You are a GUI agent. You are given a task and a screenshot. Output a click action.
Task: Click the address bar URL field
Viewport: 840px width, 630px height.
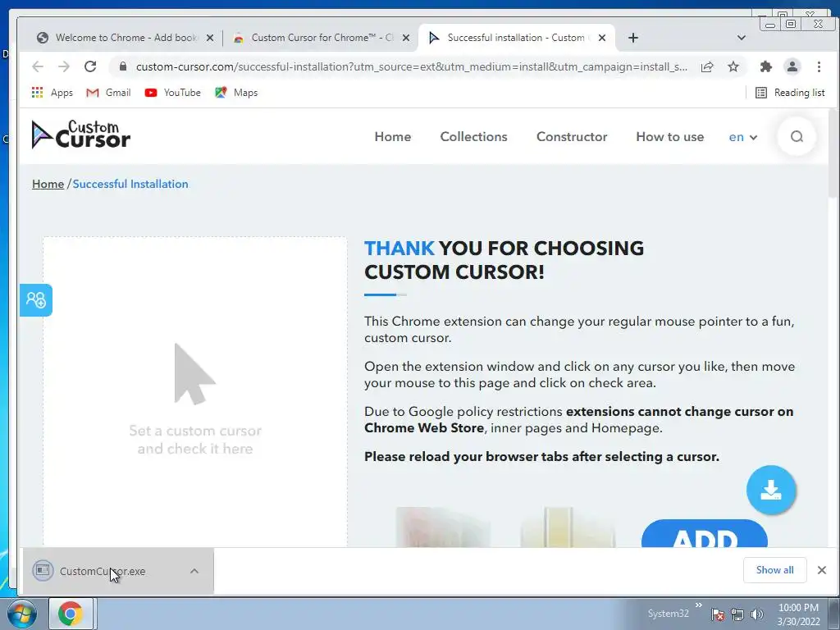tap(412, 66)
